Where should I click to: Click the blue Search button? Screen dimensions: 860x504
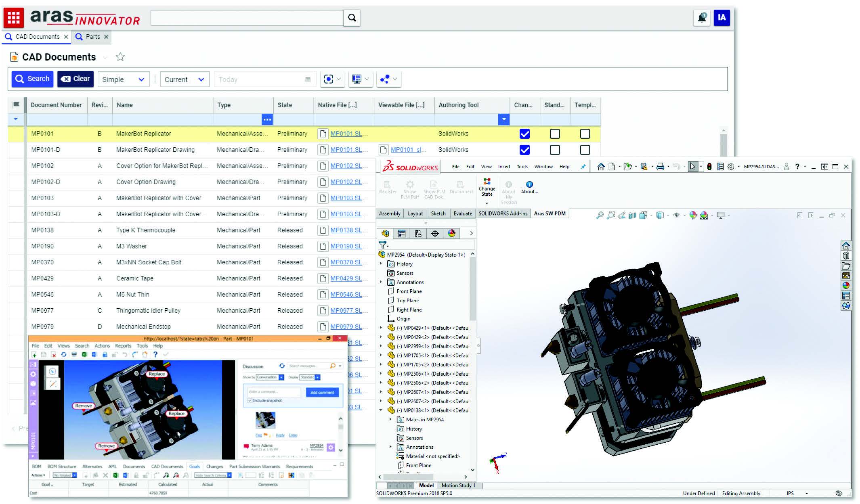pyautogui.click(x=32, y=79)
